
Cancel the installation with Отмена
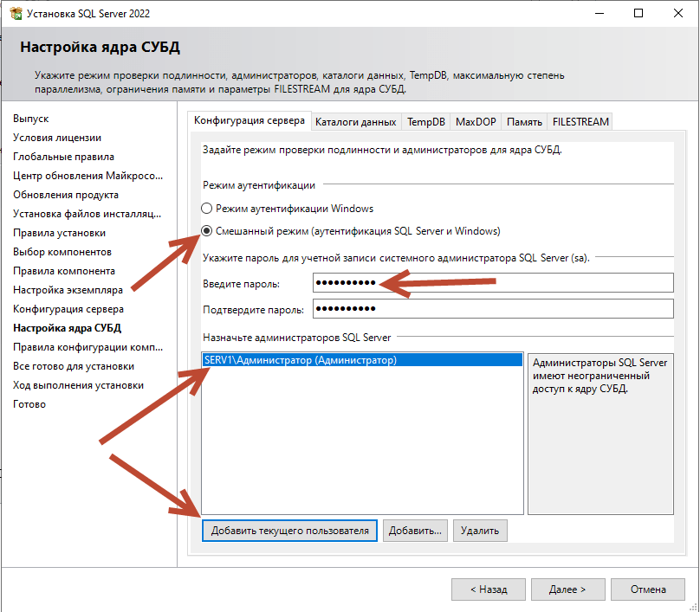click(x=647, y=589)
